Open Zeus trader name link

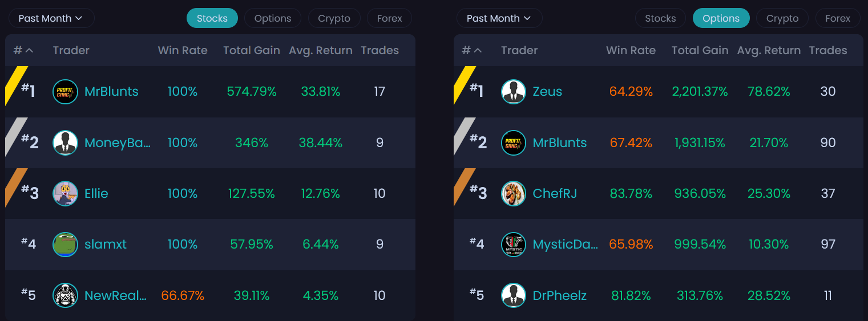[x=547, y=92]
